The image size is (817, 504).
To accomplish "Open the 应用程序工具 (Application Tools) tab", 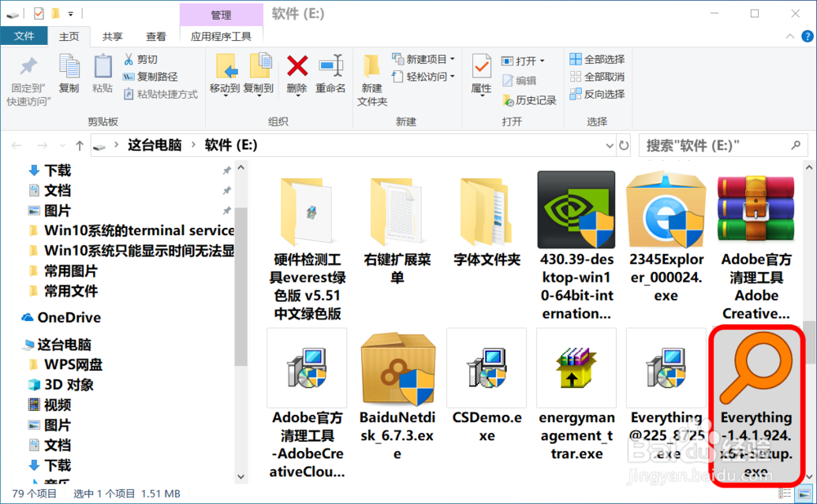I will (x=221, y=36).
